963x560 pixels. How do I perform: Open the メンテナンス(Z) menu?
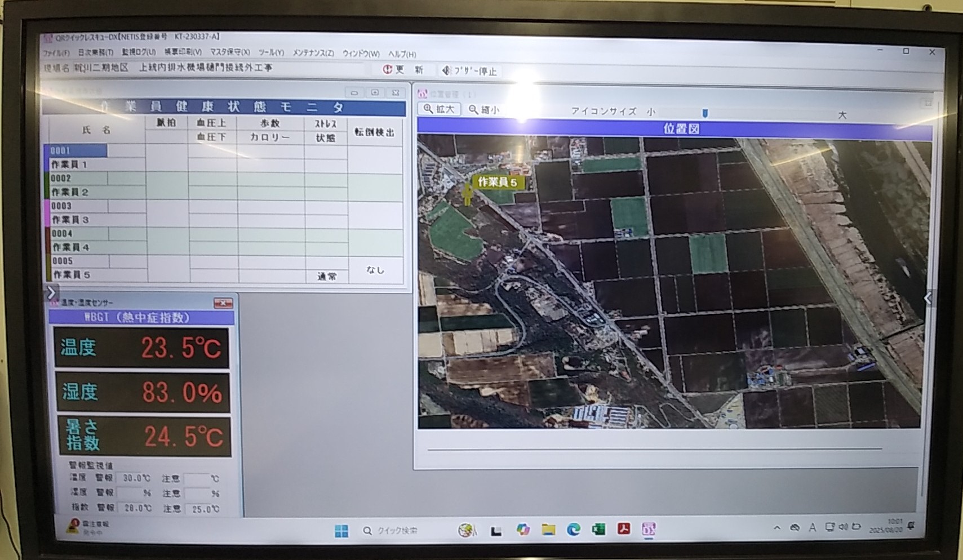pos(313,53)
